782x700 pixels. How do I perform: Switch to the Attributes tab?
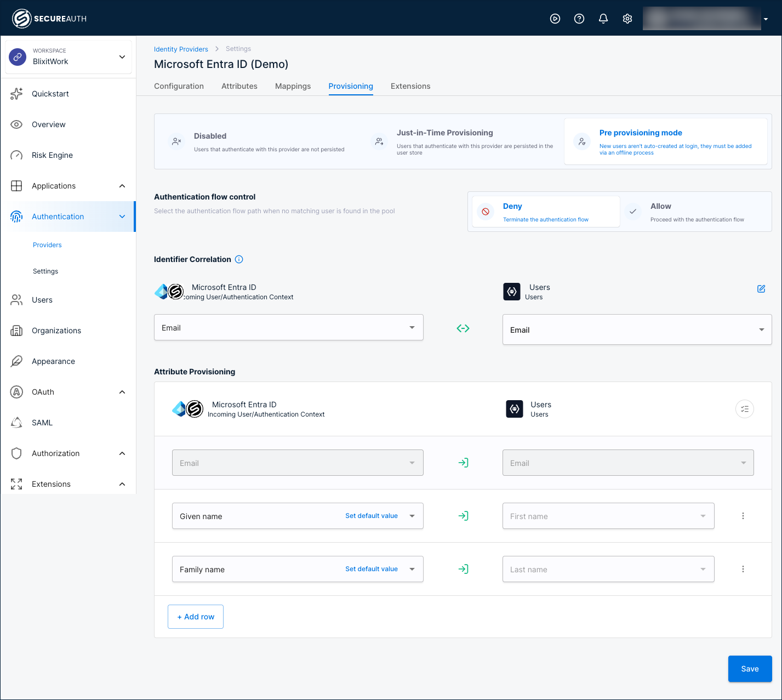pos(239,86)
